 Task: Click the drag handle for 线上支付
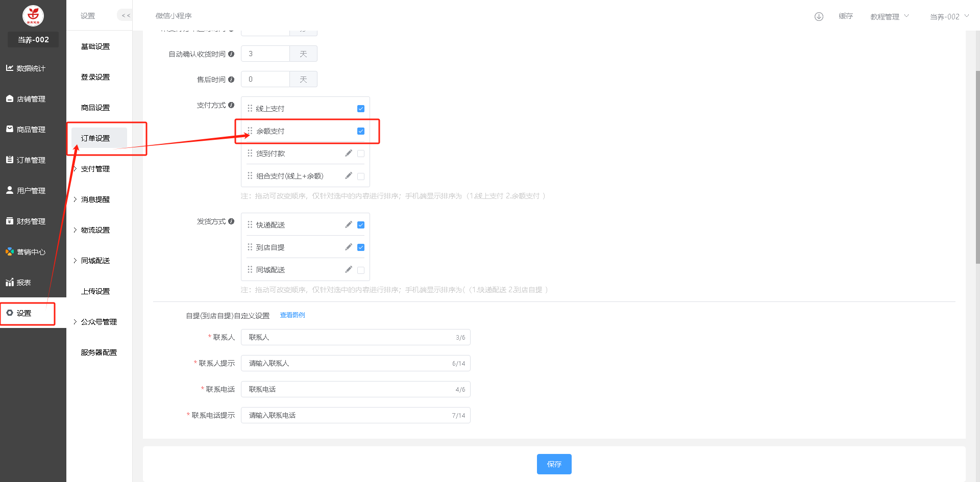[250, 109]
